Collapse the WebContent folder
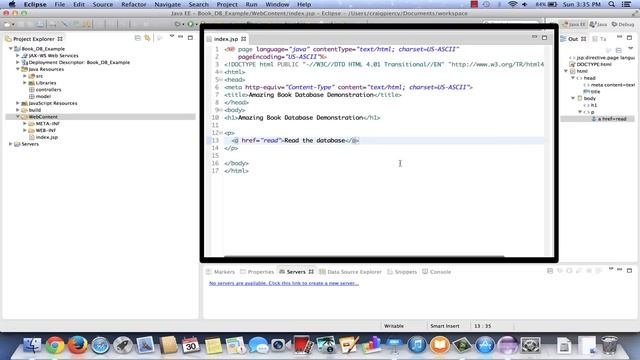This screenshot has width=640, height=360. click(18, 117)
